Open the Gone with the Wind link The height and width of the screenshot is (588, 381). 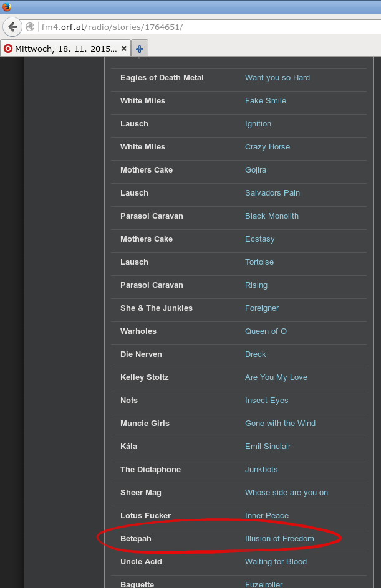pyautogui.click(x=280, y=424)
